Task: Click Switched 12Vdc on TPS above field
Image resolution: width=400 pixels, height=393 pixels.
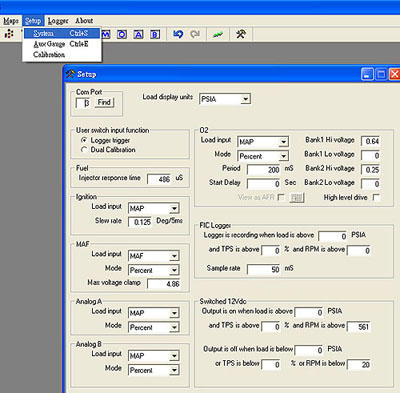Action: 271,327
